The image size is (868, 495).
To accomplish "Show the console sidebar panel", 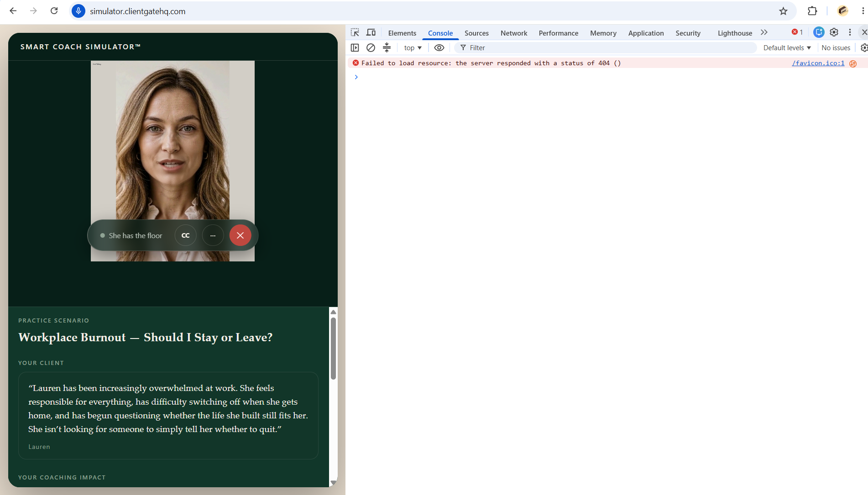I will pos(355,47).
